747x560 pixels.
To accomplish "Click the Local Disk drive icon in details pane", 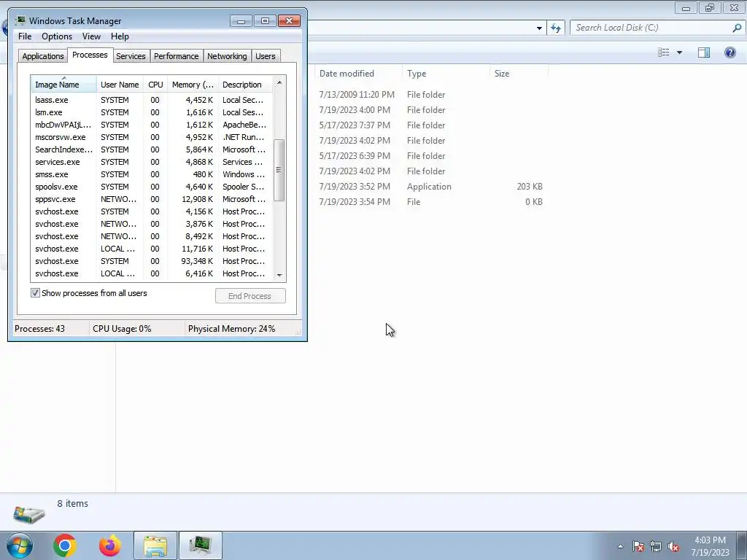I will click(x=29, y=514).
